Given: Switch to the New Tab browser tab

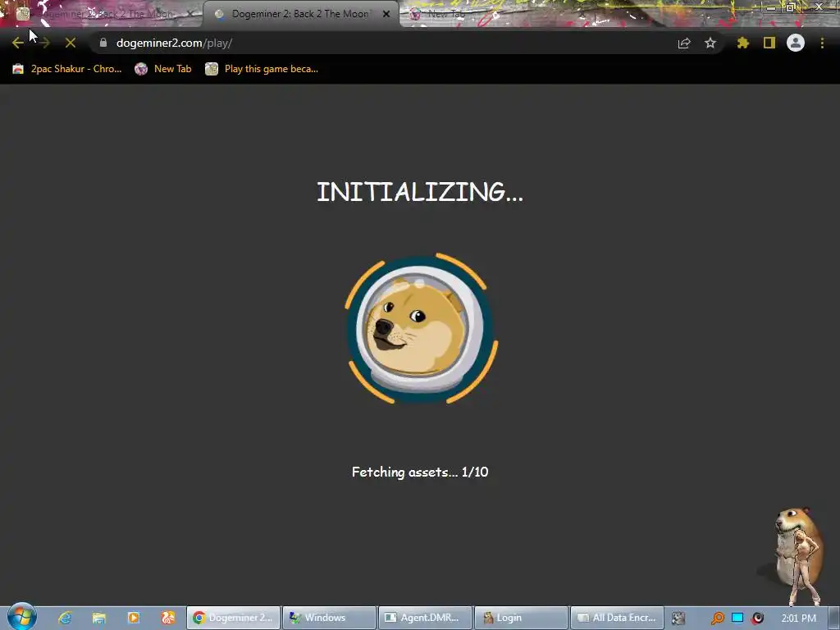Looking at the screenshot, I should point(445,14).
